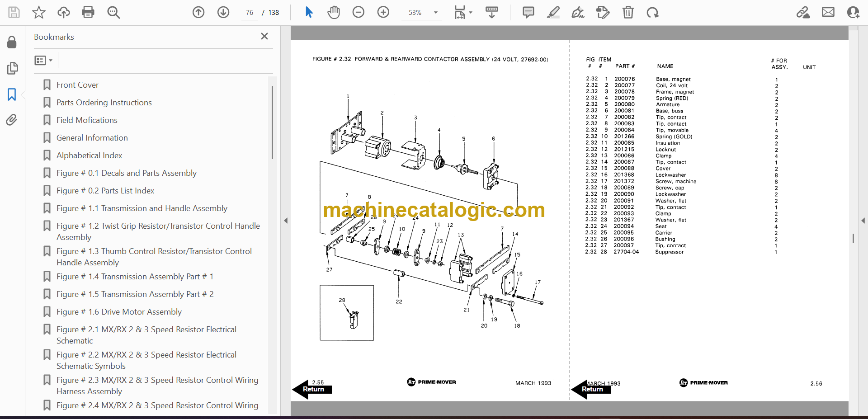Image resolution: width=868 pixels, height=419 pixels.
Task: Go to the Alphabetical Index bookmark
Action: coord(90,155)
